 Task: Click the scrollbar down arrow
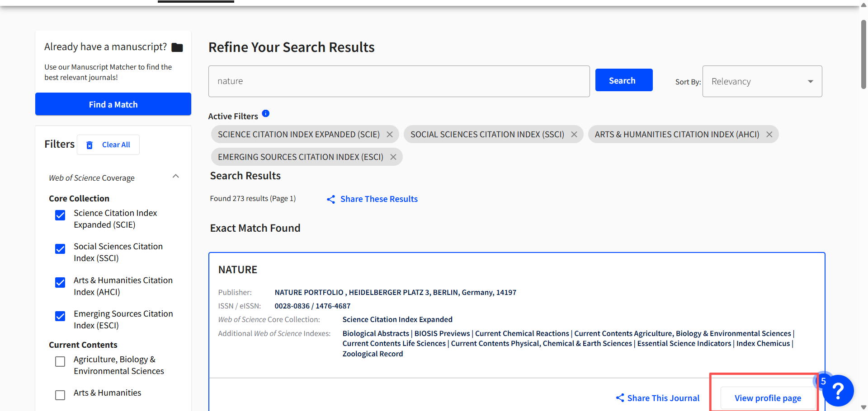863,407
